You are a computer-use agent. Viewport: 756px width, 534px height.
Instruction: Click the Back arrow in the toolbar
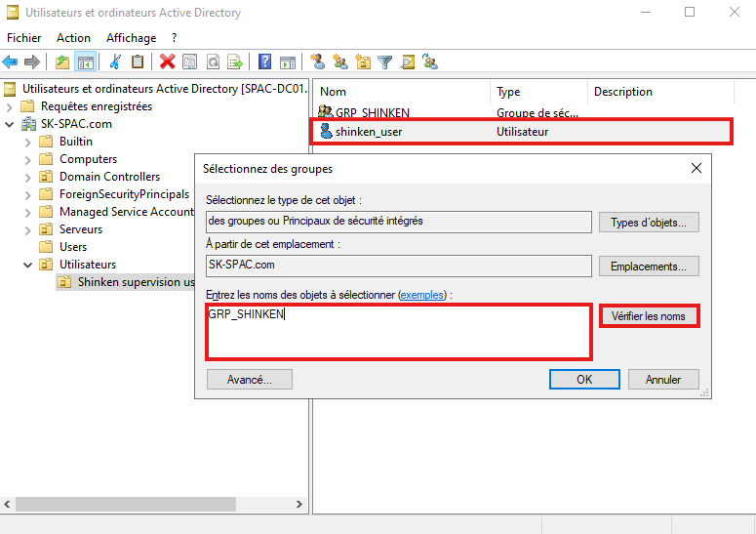(x=11, y=62)
